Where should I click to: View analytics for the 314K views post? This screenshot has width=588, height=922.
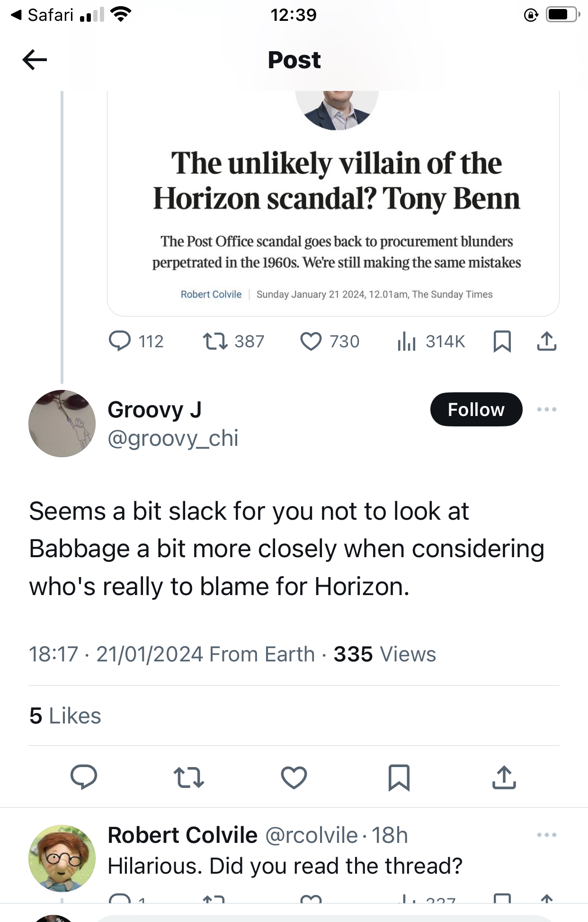pos(407,341)
